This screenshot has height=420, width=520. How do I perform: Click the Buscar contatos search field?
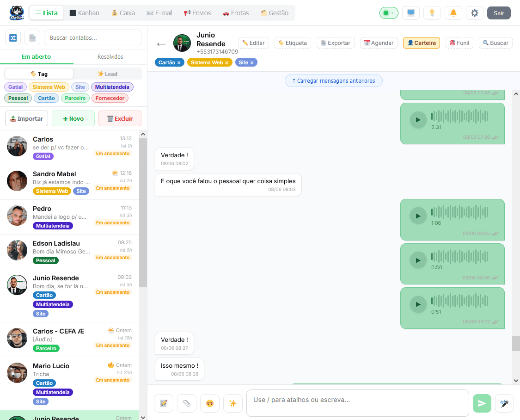(92, 37)
